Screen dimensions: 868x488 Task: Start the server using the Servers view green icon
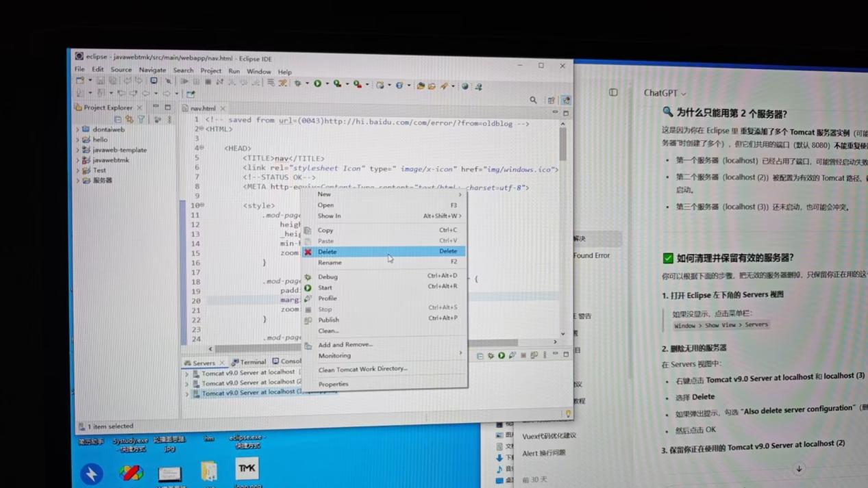coord(501,355)
